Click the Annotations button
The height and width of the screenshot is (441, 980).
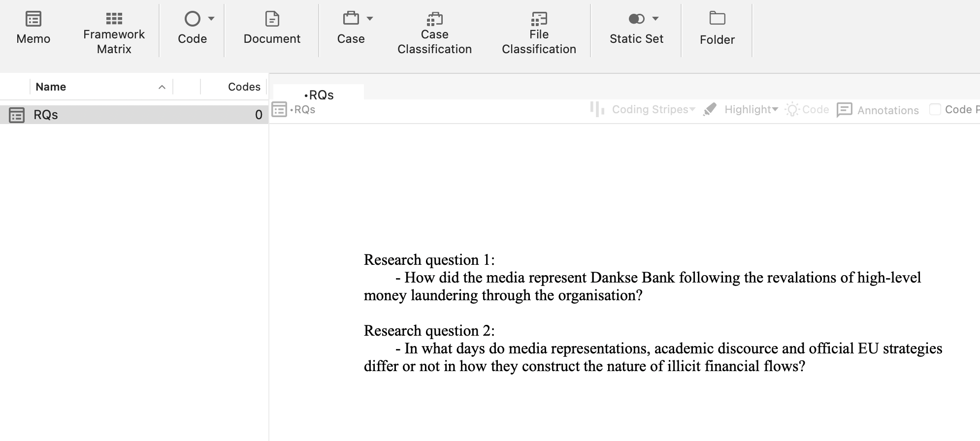coord(878,110)
